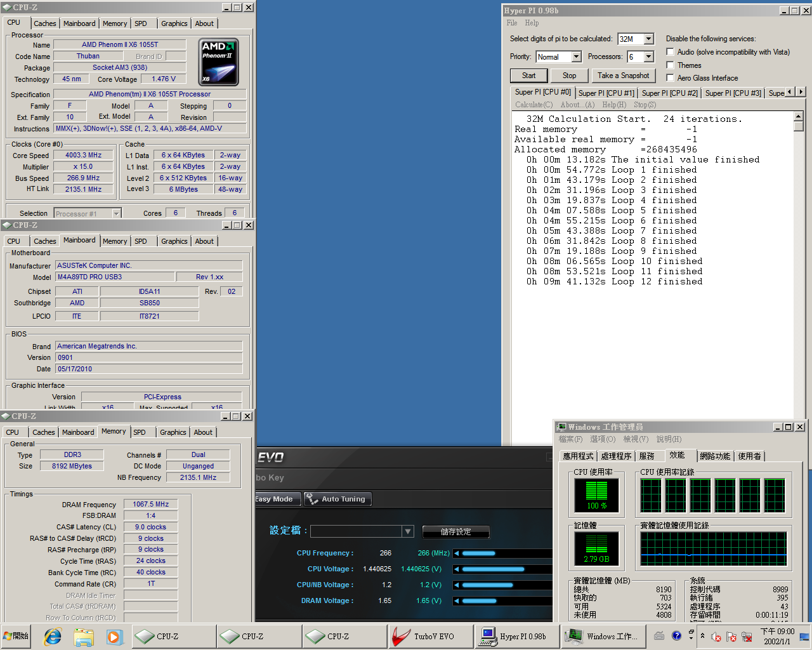The height and width of the screenshot is (650, 812).
Task: Click the CPU/NB Voltage decrease arrow
Action: tap(456, 585)
